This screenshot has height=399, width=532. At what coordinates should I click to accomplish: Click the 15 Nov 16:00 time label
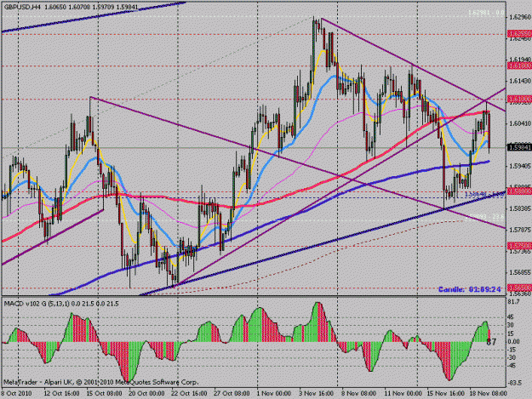(x=445, y=394)
